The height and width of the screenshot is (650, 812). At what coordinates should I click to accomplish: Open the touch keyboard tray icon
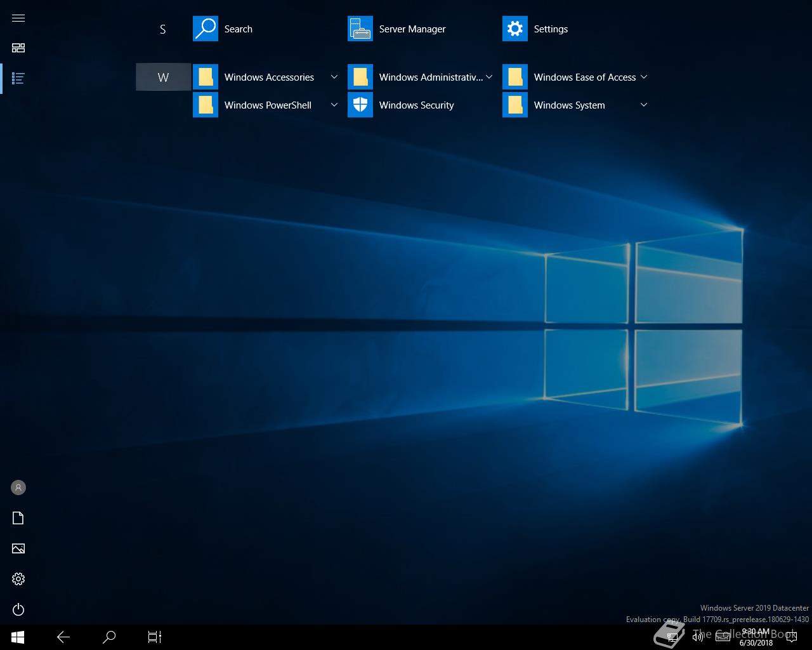pos(723,637)
